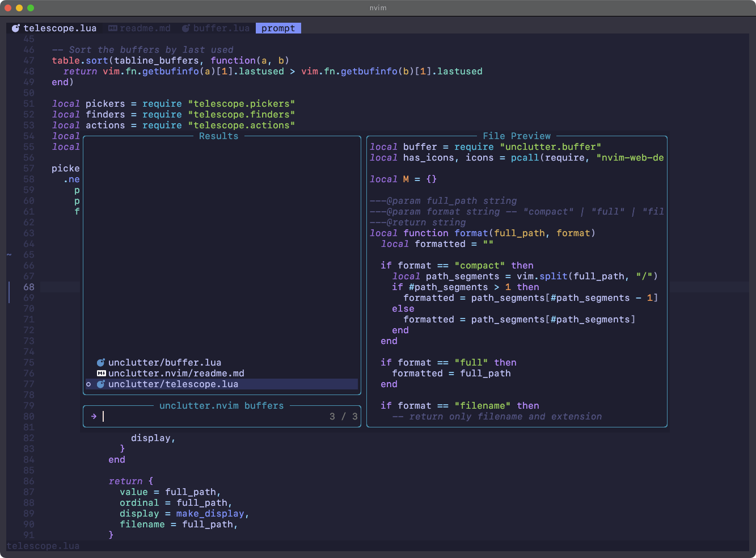This screenshot has width=756, height=558.
Task: Click the Lua icon on buffer.lua tab
Action: tap(186, 28)
